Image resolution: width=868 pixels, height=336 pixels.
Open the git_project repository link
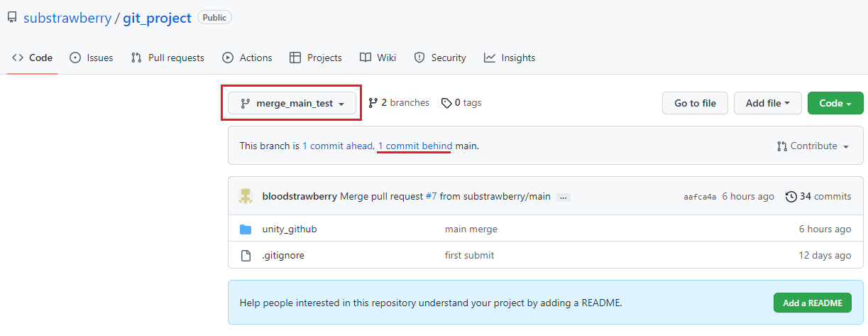pyautogui.click(x=157, y=18)
